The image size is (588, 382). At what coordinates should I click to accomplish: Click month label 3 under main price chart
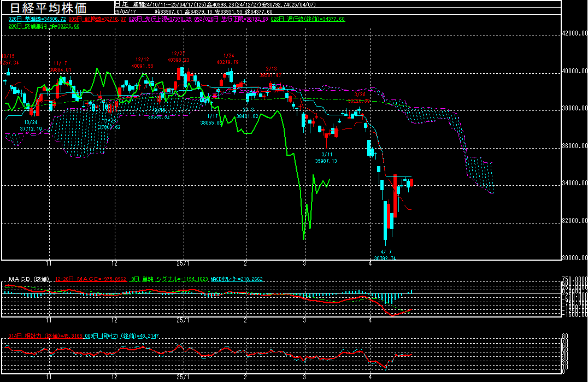304,263
